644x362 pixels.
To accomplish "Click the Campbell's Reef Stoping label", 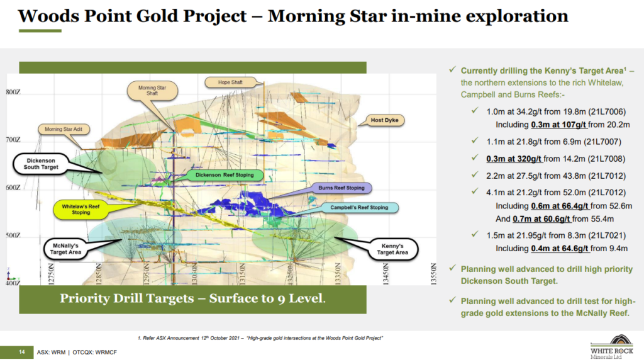I will point(359,207).
